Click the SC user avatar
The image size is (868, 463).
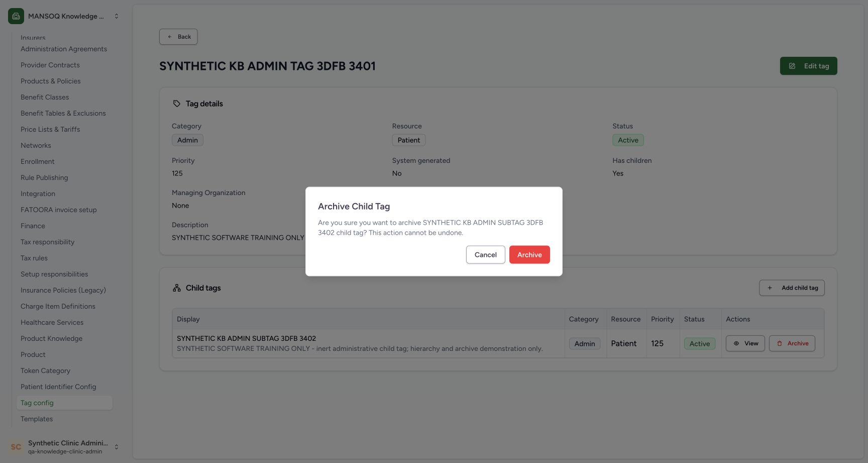coord(16,447)
